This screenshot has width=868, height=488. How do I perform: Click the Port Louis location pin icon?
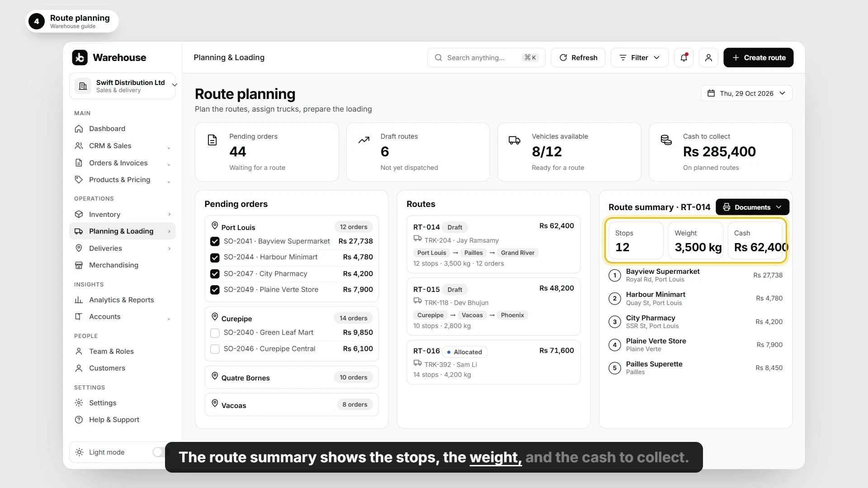coord(215,225)
